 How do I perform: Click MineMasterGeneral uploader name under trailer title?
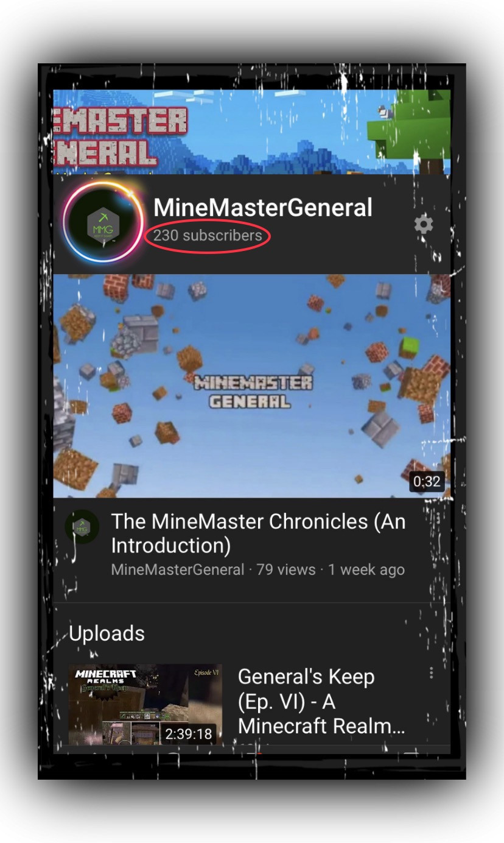[x=178, y=570]
